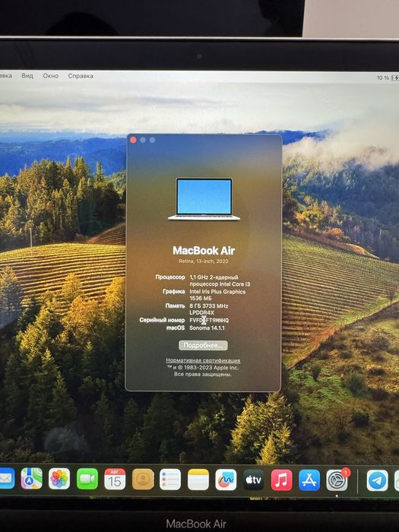
Task: Click the Подробнее... button
Action: pyautogui.click(x=203, y=345)
